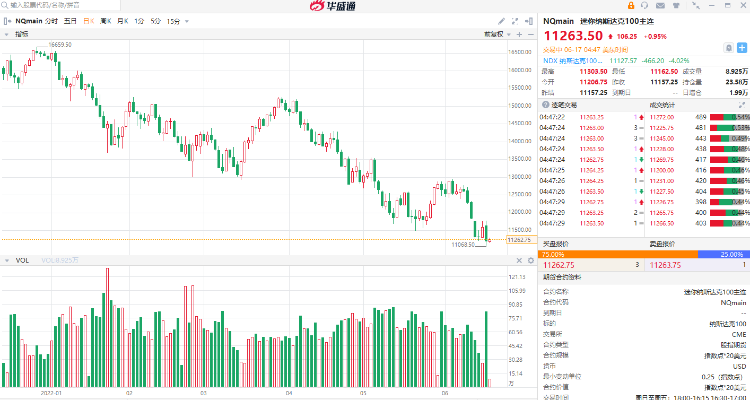Switch to 分时 chart tab
750x400 pixels.
[51, 21]
